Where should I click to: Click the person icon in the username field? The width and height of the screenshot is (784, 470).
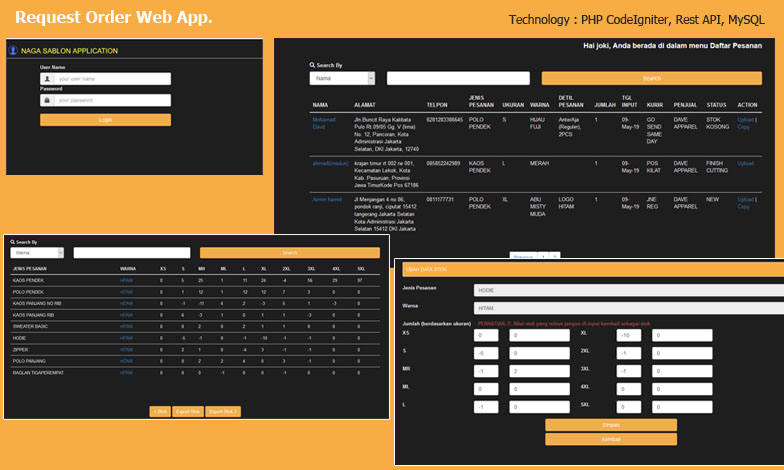47,78
